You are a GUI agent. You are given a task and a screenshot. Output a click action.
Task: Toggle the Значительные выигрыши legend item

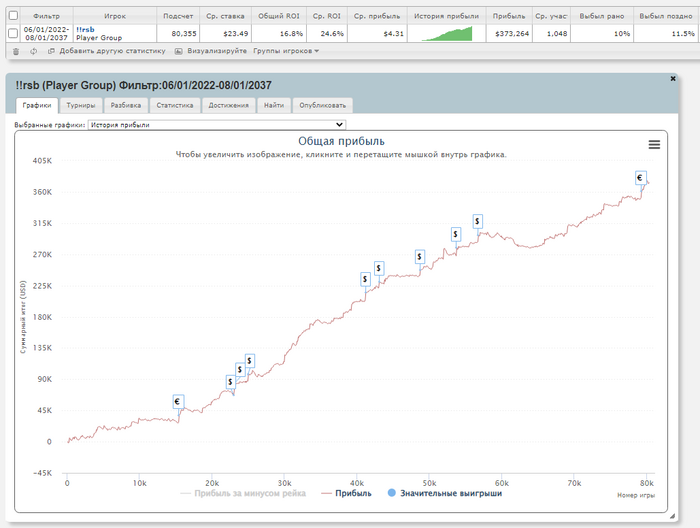tap(445, 493)
